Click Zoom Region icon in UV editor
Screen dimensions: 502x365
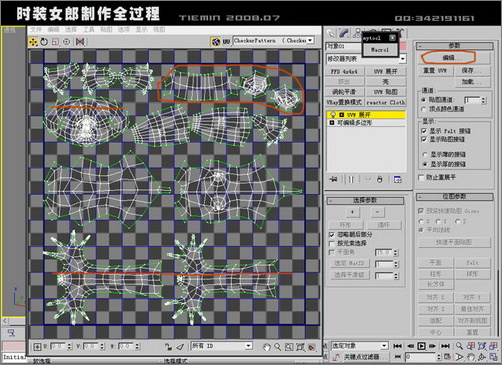tap(289, 347)
